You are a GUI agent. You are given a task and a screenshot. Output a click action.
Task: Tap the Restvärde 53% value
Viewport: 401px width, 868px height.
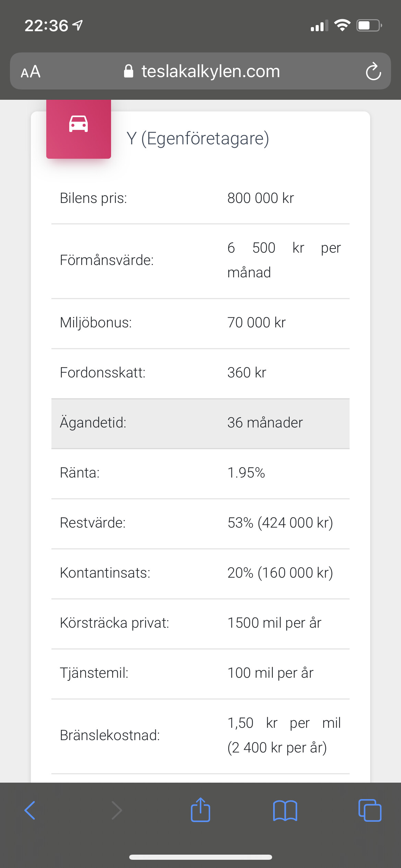(x=280, y=523)
